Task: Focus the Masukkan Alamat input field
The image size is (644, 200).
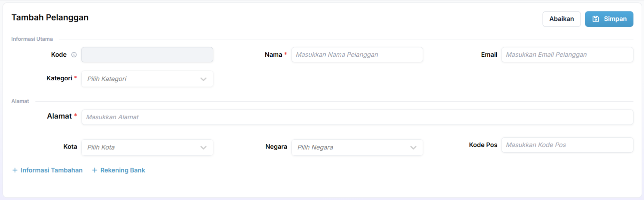Action: click(x=357, y=117)
